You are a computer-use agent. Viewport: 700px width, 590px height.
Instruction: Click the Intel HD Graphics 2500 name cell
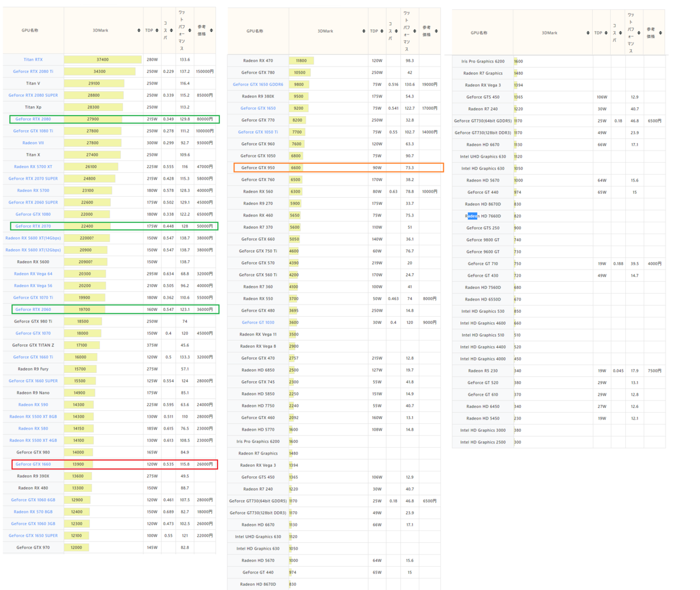[483, 442]
